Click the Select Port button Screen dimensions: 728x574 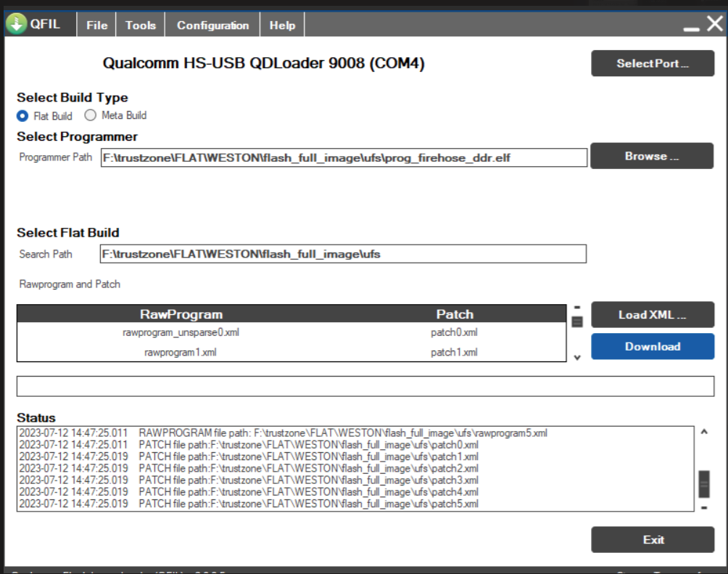pyautogui.click(x=653, y=63)
